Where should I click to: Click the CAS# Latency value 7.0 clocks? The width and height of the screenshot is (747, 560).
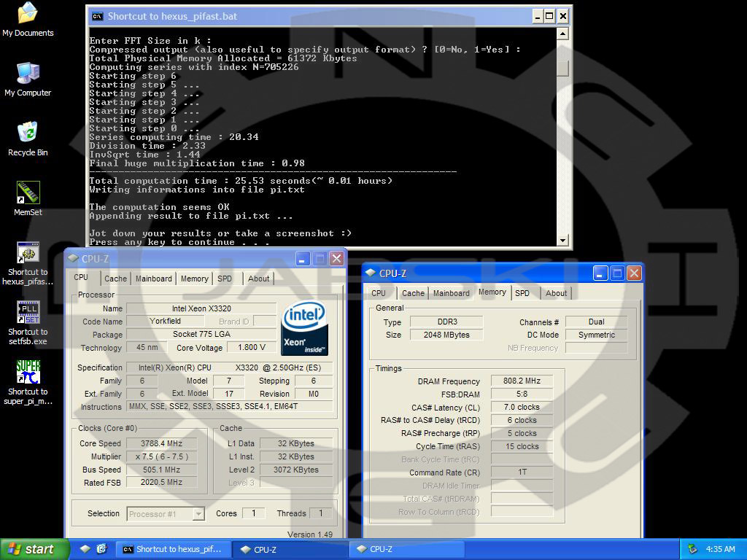pos(522,407)
